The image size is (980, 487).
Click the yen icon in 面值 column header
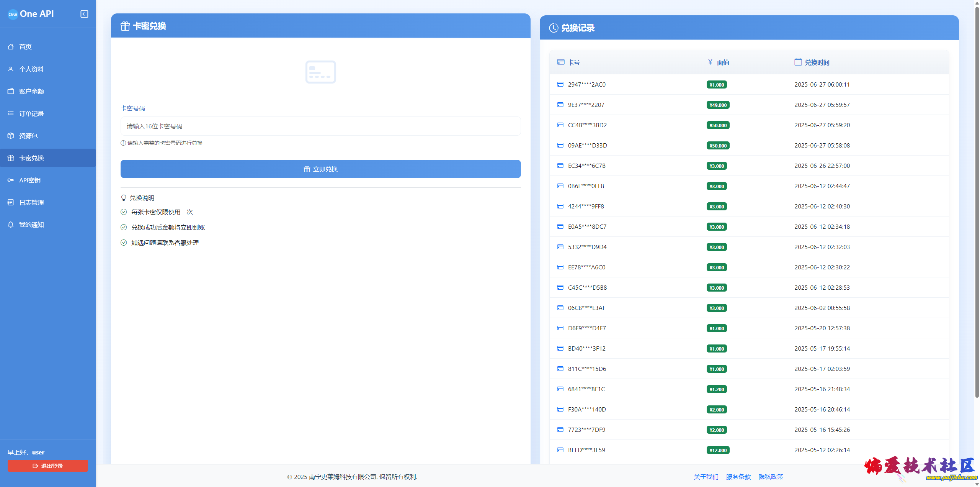point(710,62)
